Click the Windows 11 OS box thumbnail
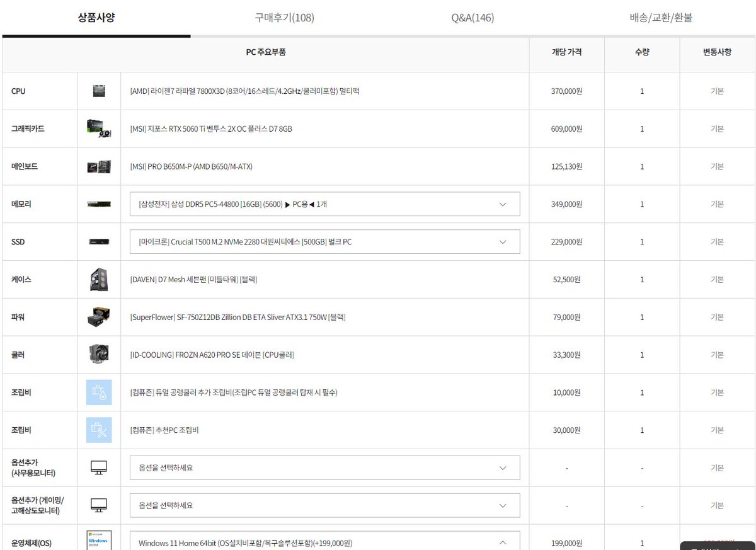 pos(99,541)
